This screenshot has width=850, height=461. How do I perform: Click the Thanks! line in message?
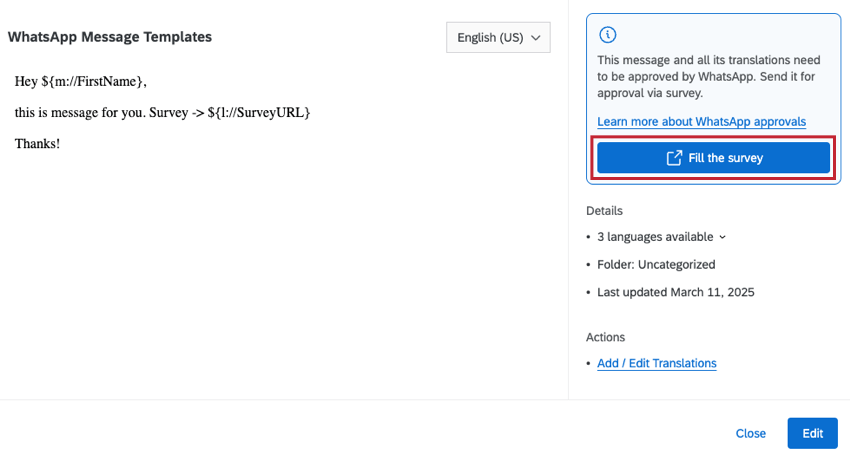point(37,143)
